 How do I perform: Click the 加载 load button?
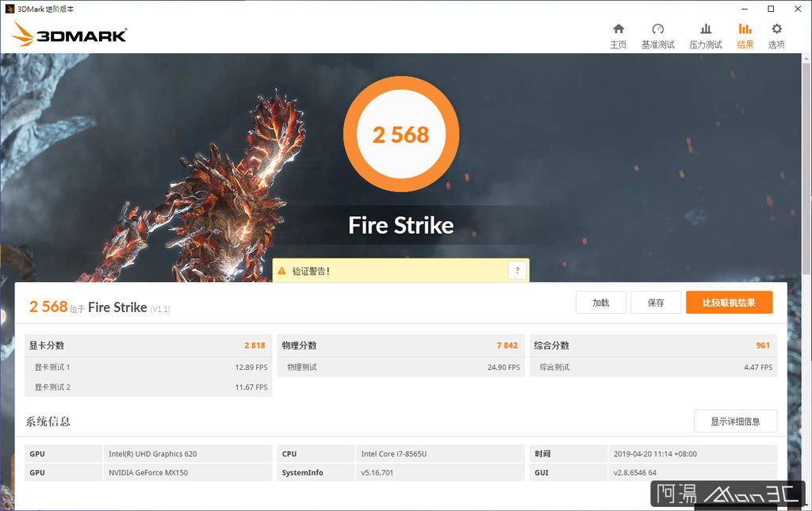click(601, 303)
